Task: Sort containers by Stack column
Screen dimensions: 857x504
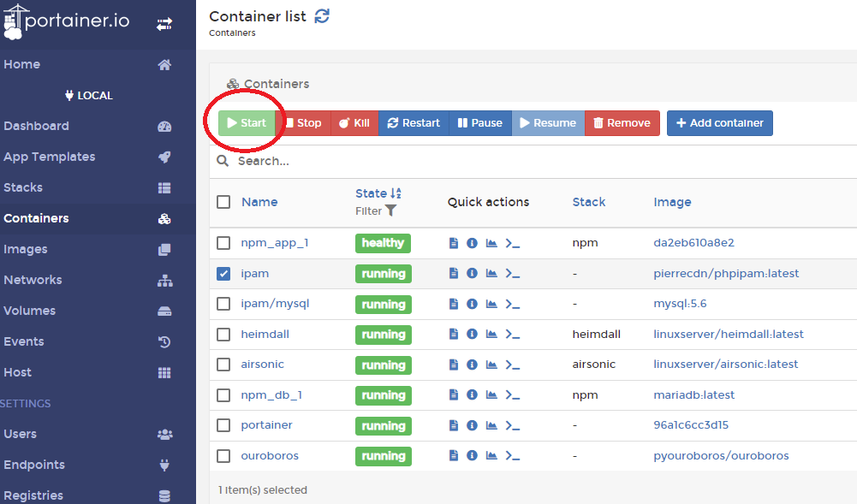Action: [x=589, y=202]
